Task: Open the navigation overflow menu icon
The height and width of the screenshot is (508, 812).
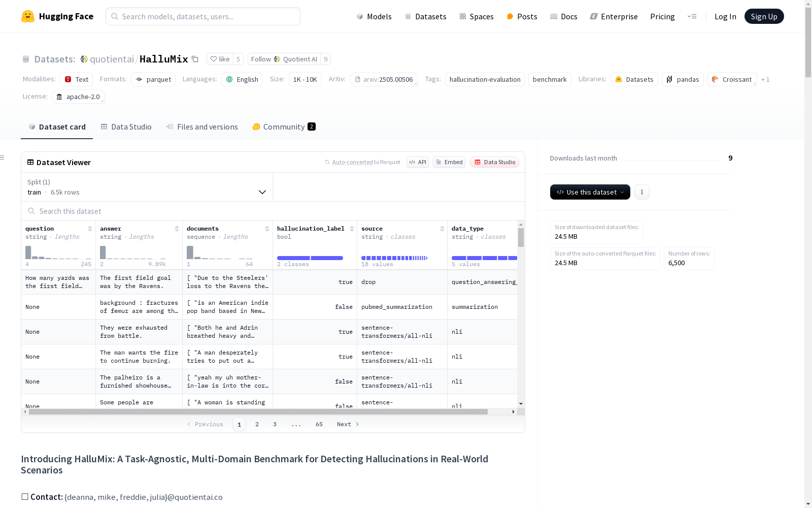Action: pos(692,16)
